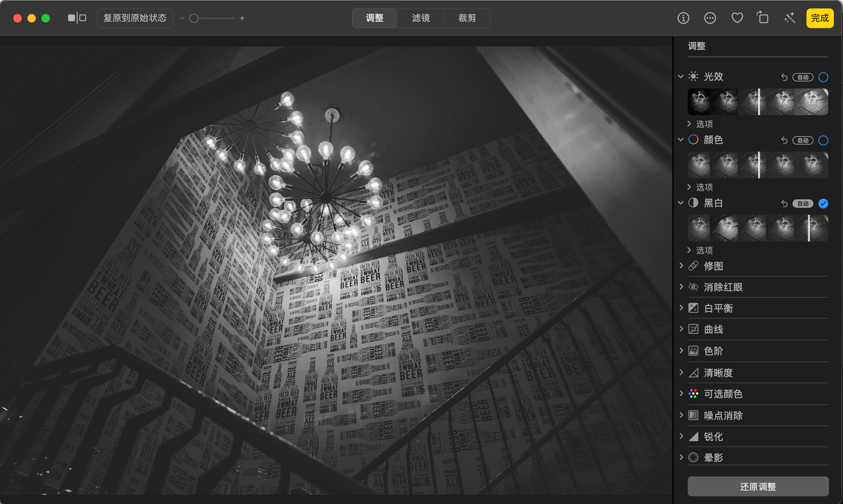This screenshot has height=504, width=843.
Task: Expand the 色阶 section chevron
Action: pyautogui.click(x=681, y=350)
